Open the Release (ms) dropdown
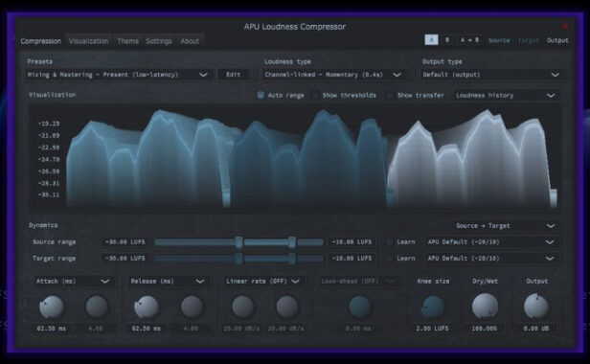 168,282
